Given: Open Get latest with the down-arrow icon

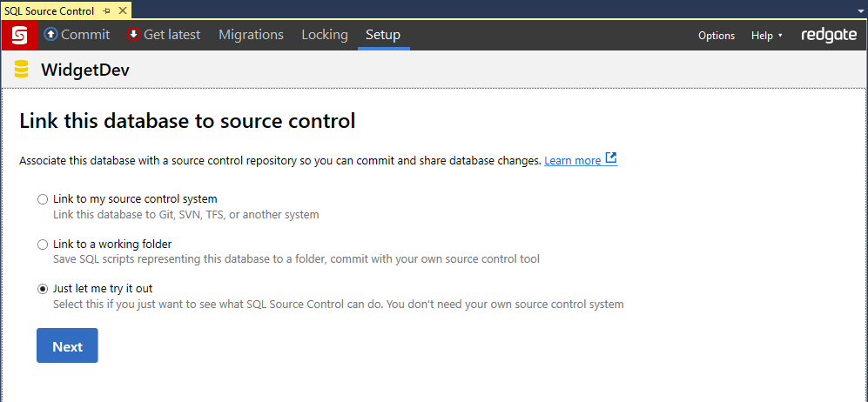Looking at the screenshot, I should (x=163, y=35).
